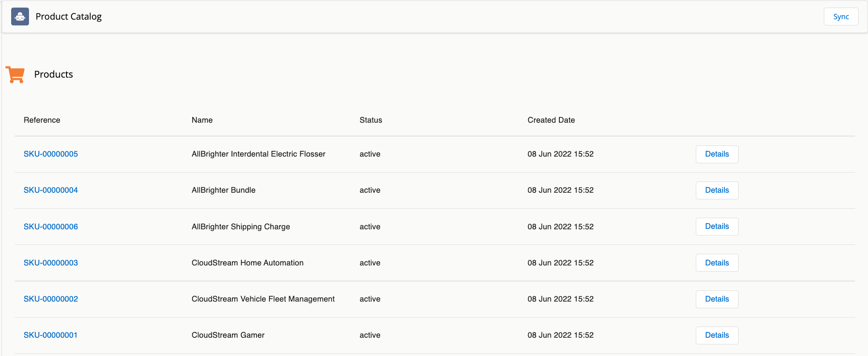
Task: Select the CloudStream Home Automation name cell
Action: 248,263
